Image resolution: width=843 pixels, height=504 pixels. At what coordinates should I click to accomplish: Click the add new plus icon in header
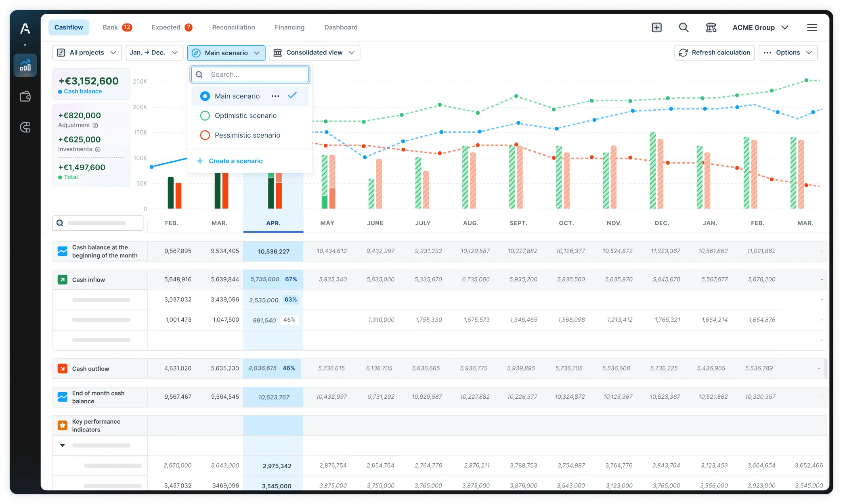(x=656, y=27)
